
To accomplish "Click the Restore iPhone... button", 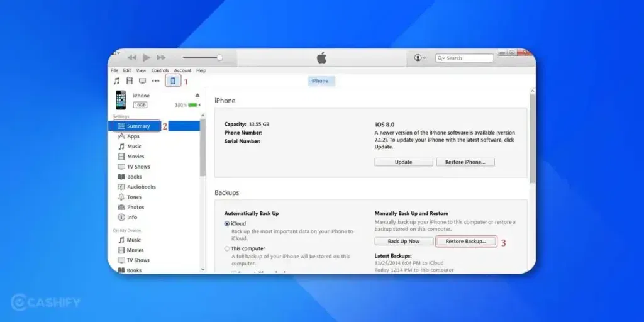I will pyautogui.click(x=465, y=162).
